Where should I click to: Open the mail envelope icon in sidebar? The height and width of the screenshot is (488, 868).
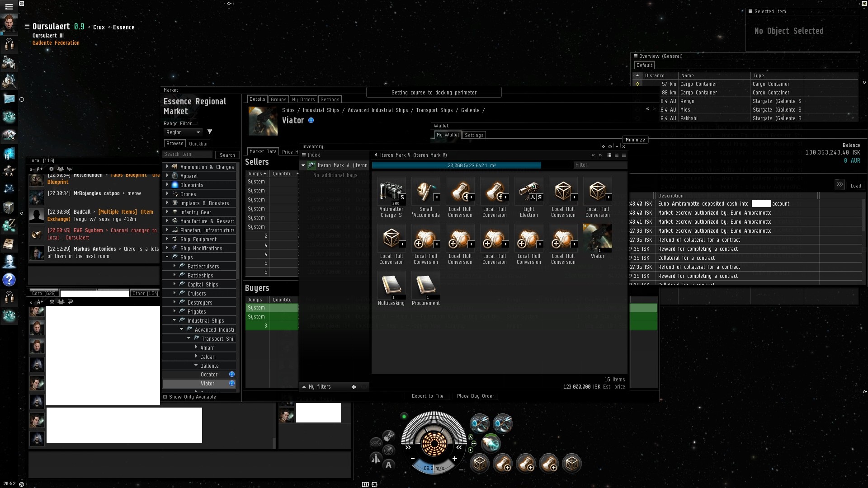click(x=9, y=99)
